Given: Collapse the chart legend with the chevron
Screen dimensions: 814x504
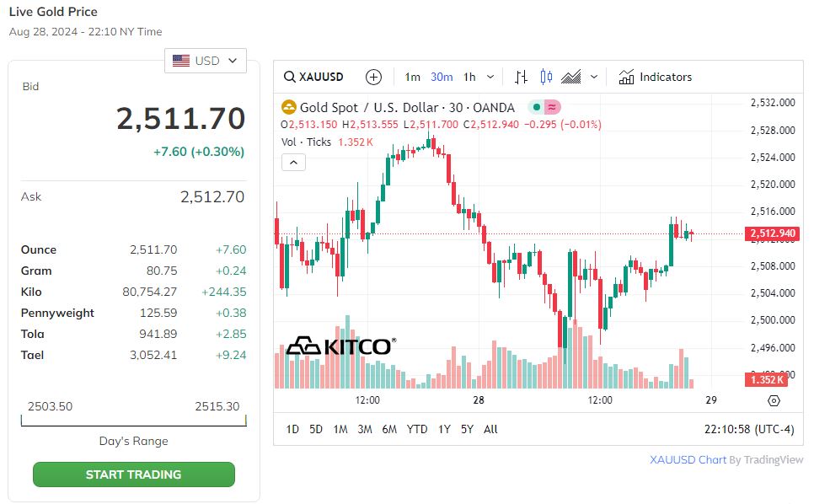Looking at the screenshot, I should 293,162.
